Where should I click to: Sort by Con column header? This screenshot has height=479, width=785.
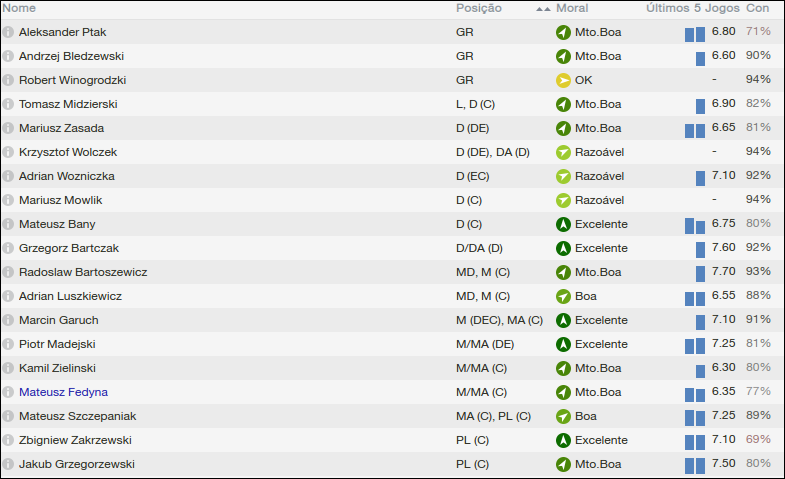[758, 8]
